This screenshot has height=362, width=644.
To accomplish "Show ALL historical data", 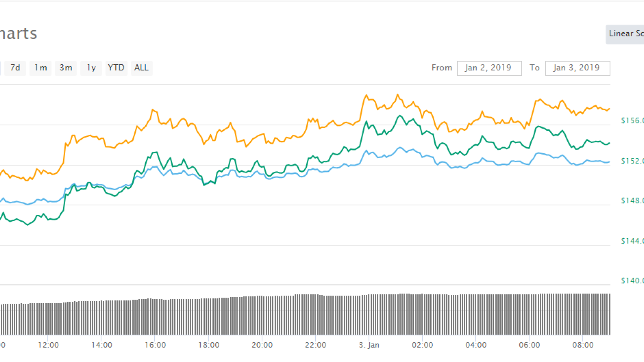I will [x=142, y=68].
